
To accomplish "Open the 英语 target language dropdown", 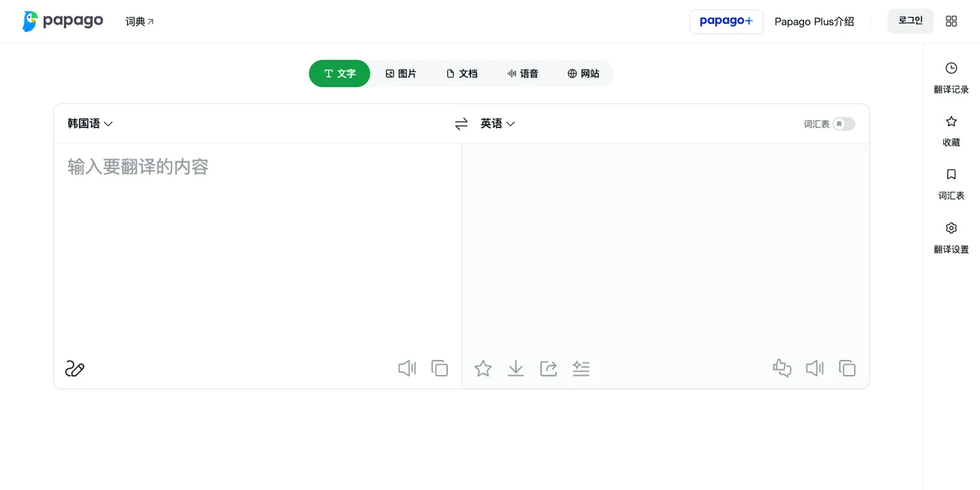I will pyautogui.click(x=498, y=123).
